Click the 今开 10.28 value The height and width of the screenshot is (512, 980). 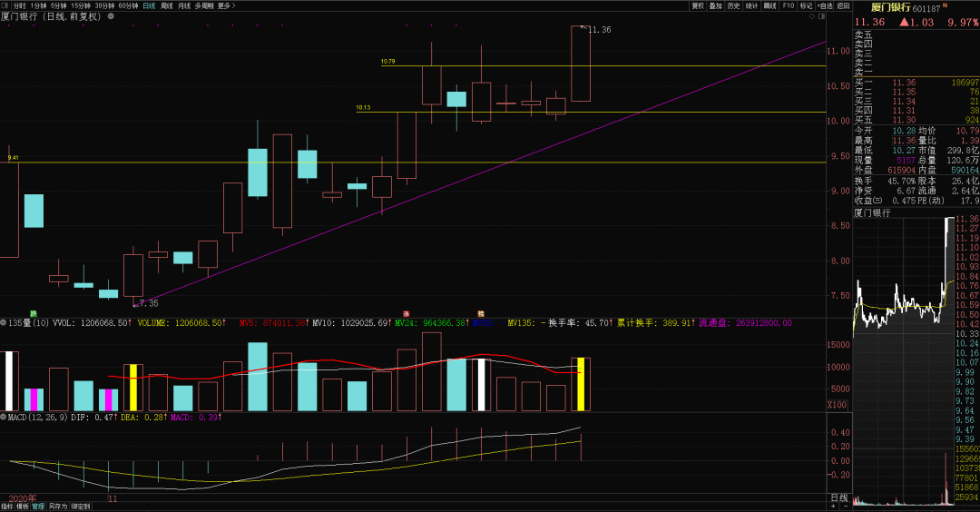coord(904,131)
